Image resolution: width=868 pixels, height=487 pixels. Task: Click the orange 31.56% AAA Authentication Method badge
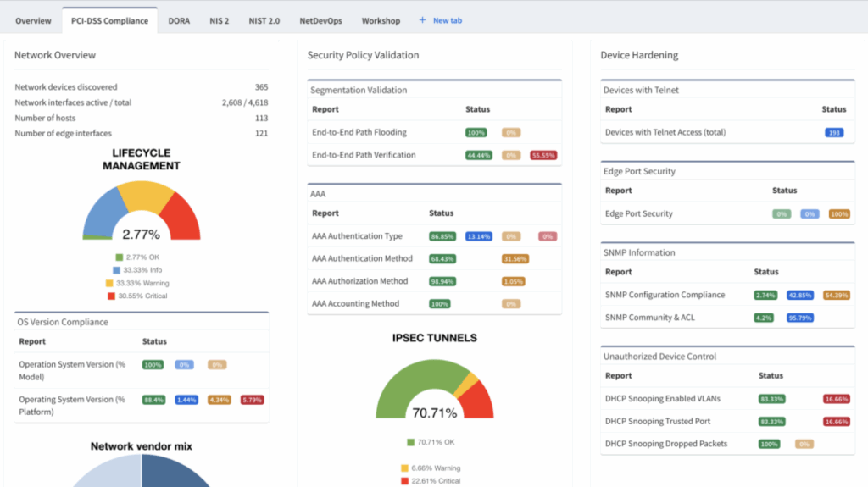tap(515, 259)
